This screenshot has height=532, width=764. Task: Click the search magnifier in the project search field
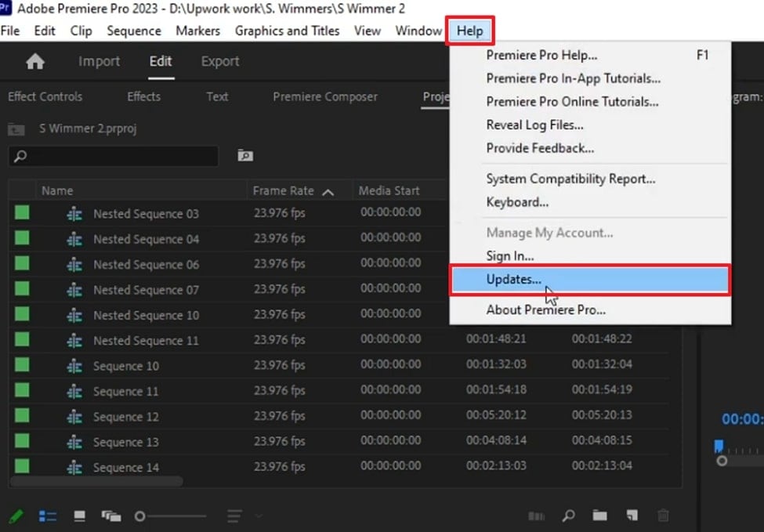point(20,157)
